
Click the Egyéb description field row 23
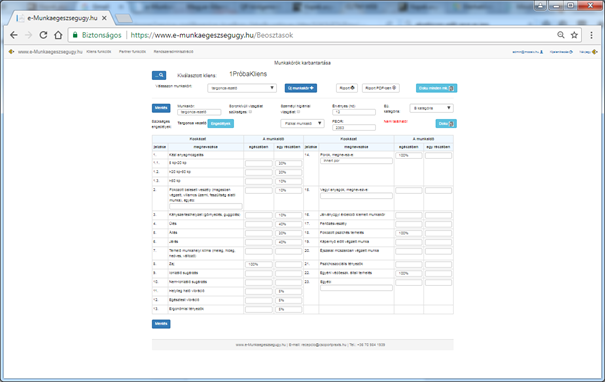pos(357,288)
